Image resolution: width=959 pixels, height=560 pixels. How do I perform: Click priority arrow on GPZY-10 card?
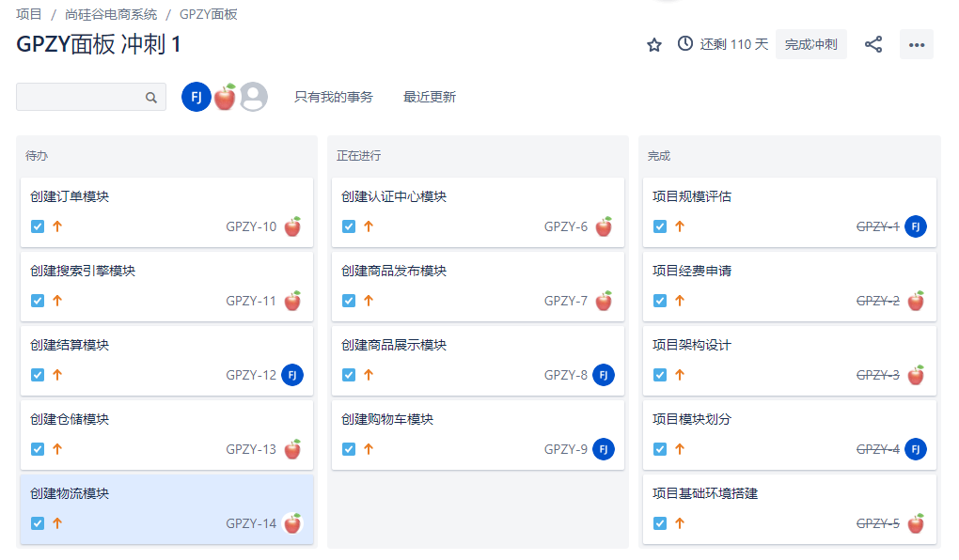[x=57, y=226]
